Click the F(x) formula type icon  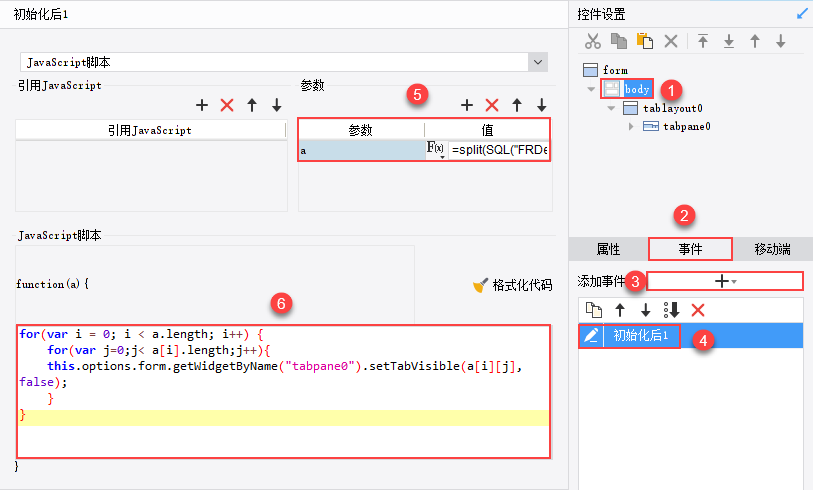click(436, 149)
